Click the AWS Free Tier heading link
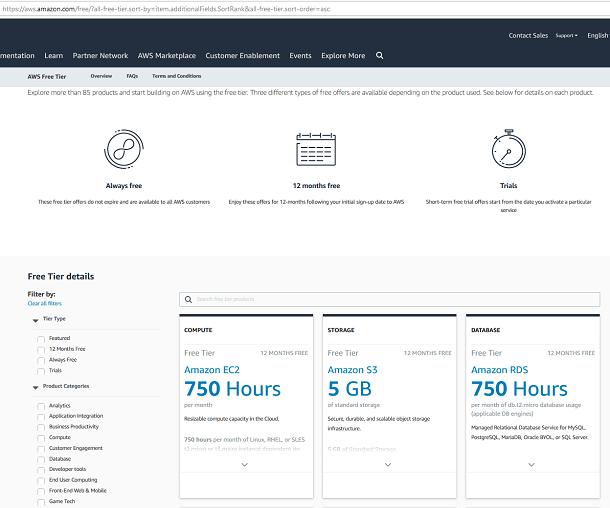 coord(47,77)
